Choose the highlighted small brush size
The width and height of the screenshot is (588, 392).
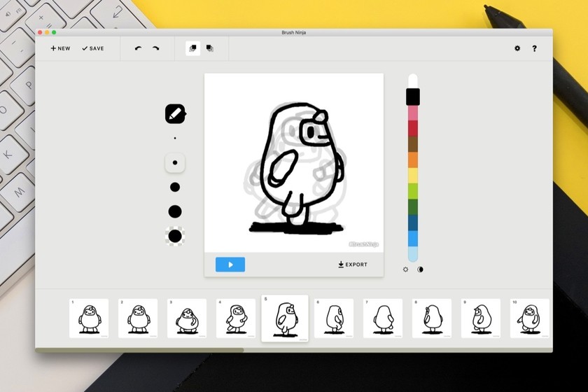[x=175, y=163]
